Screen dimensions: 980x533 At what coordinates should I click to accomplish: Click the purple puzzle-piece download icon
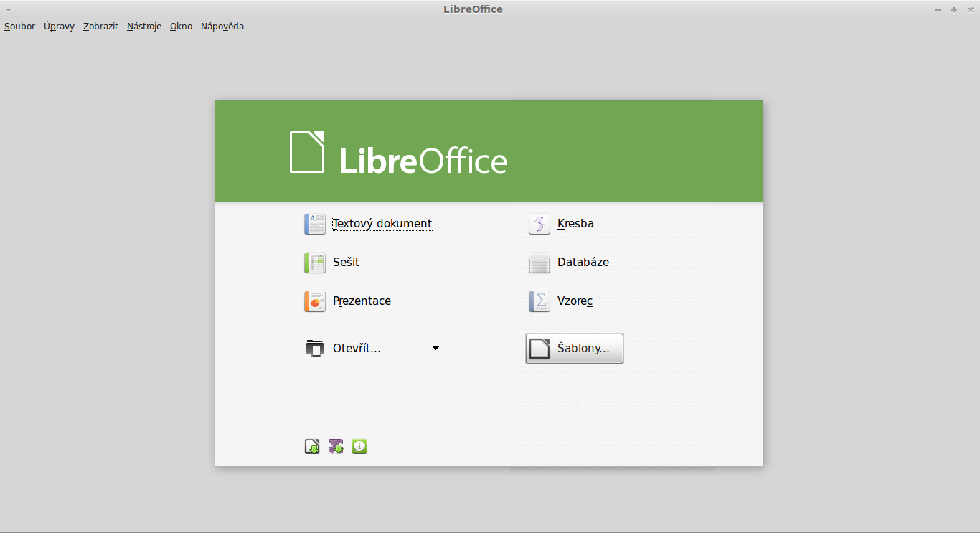tap(336, 447)
